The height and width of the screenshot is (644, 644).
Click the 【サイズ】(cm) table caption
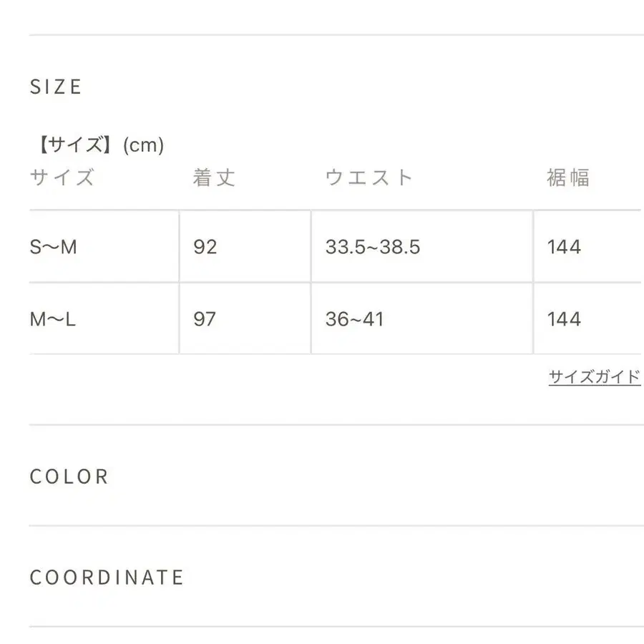point(97,145)
